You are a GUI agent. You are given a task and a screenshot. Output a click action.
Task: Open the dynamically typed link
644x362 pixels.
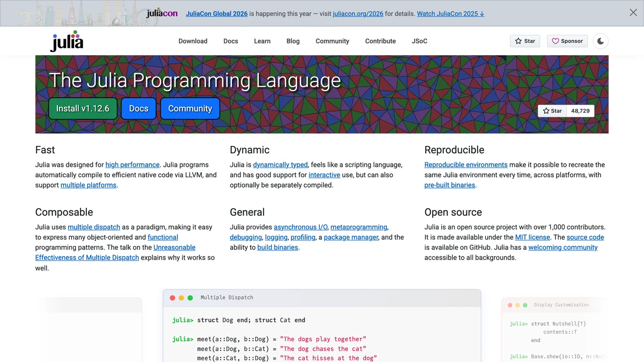coord(280,165)
